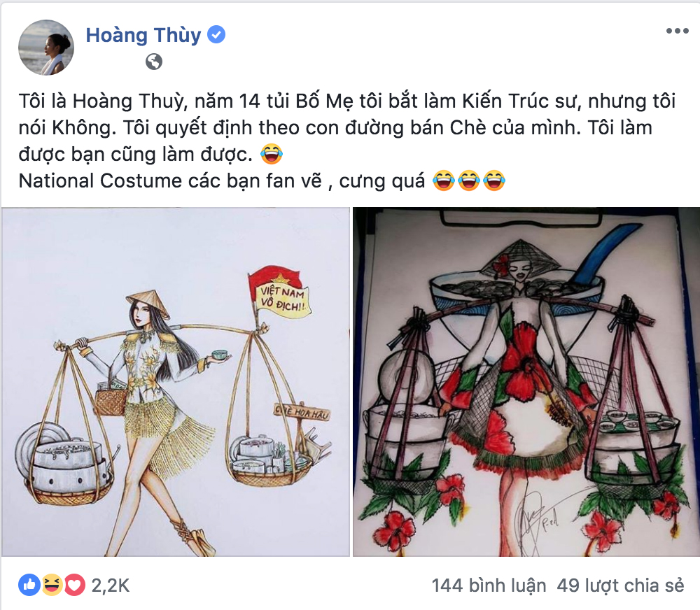Click the Hoàng Thùy name link

coord(143,35)
